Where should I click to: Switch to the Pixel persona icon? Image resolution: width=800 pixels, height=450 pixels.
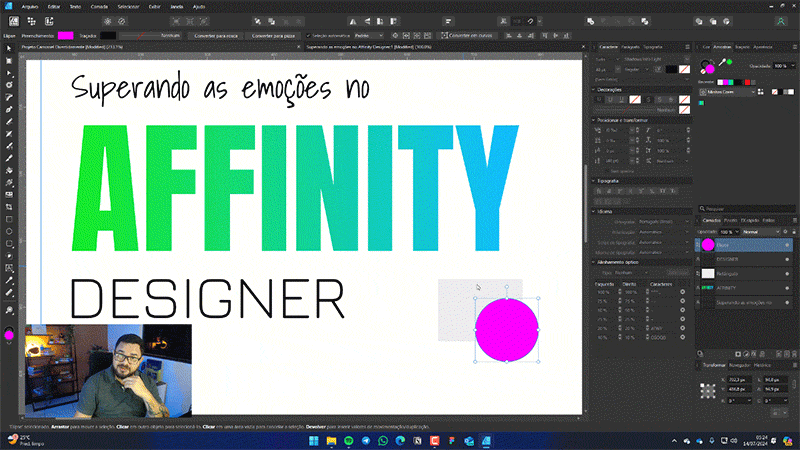(32, 21)
